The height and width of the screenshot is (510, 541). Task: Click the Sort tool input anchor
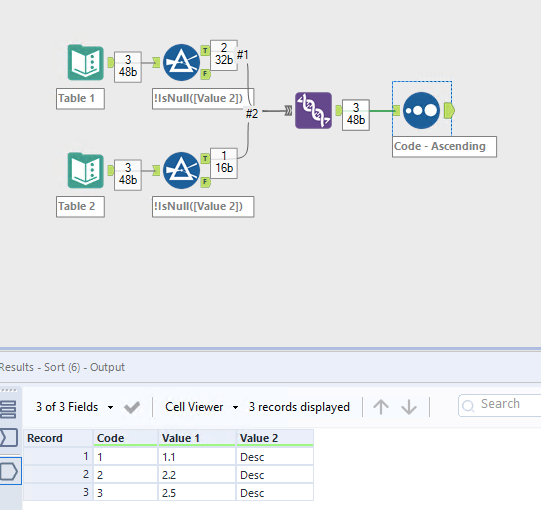pos(396,110)
